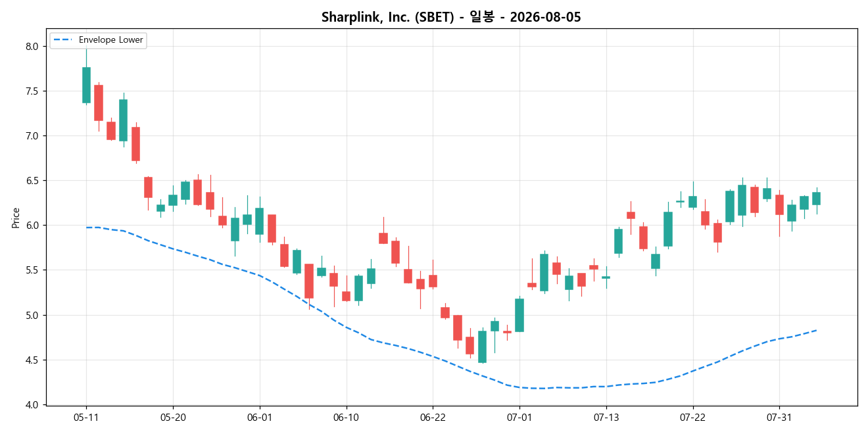Click the dashed blue line sample in legend
The height and width of the screenshot is (434, 868).
click(64, 40)
